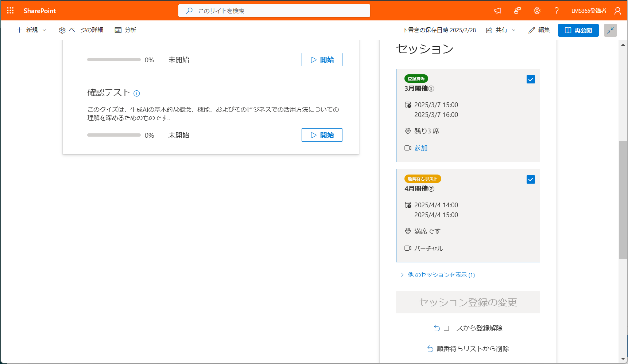Click info icon beside 確認テスト
The height and width of the screenshot is (364, 628).
click(x=137, y=93)
